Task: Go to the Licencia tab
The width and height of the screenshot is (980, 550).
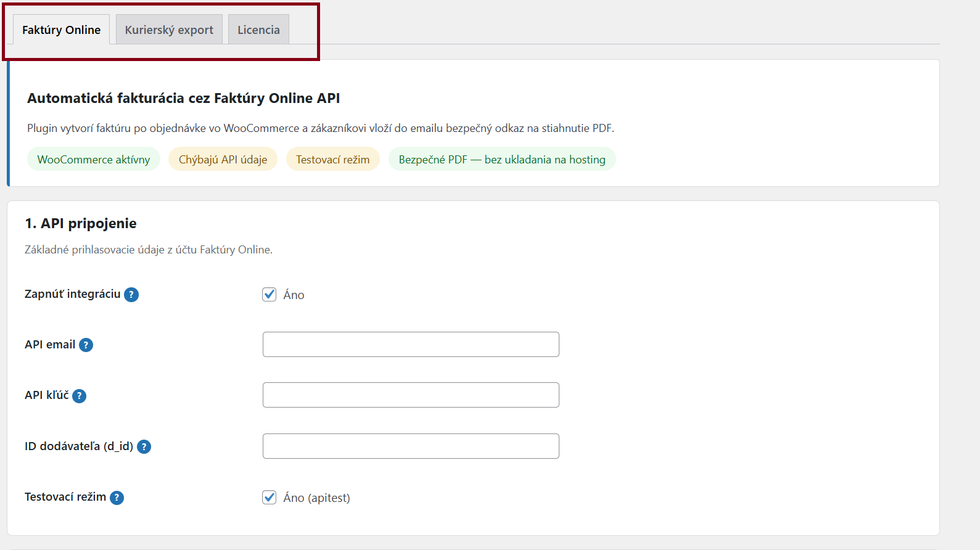Action: (258, 30)
